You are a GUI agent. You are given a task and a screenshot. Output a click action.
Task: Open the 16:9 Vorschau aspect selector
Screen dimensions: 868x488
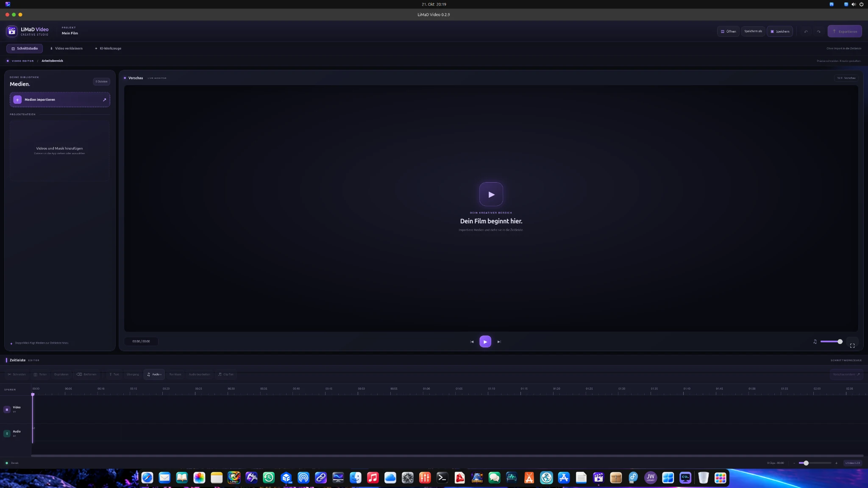(x=846, y=78)
